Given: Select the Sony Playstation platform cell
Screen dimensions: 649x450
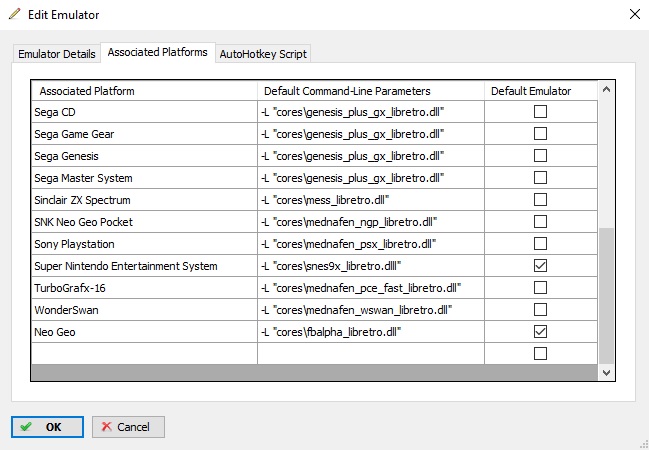Looking at the screenshot, I should (144, 243).
